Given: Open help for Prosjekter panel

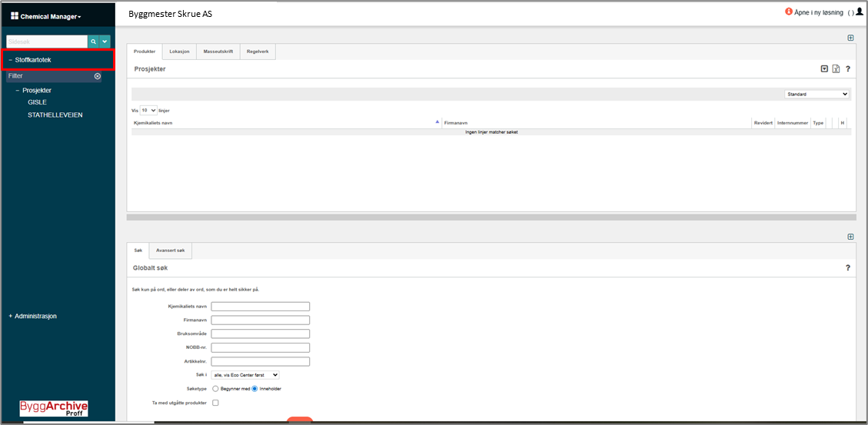Looking at the screenshot, I should [847, 69].
